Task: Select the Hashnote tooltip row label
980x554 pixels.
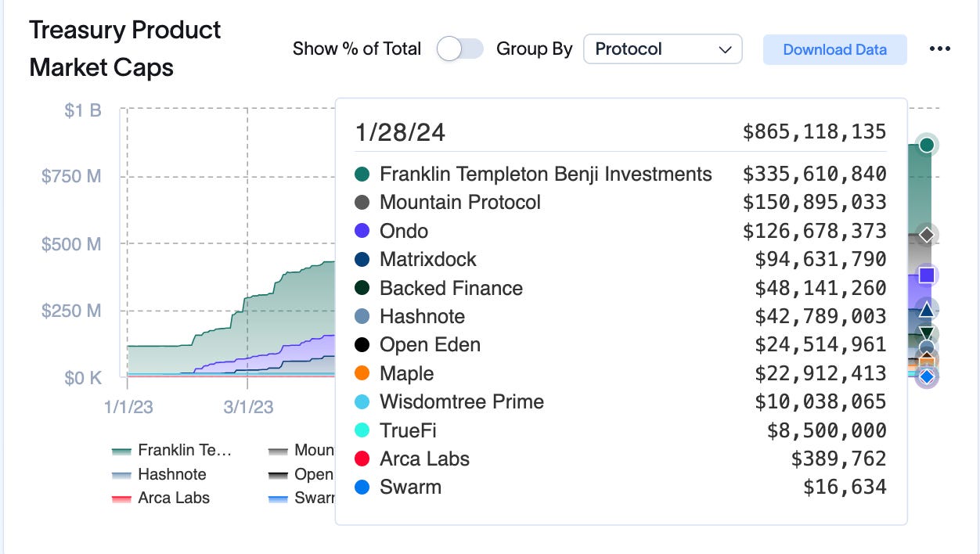Action: 423,316
